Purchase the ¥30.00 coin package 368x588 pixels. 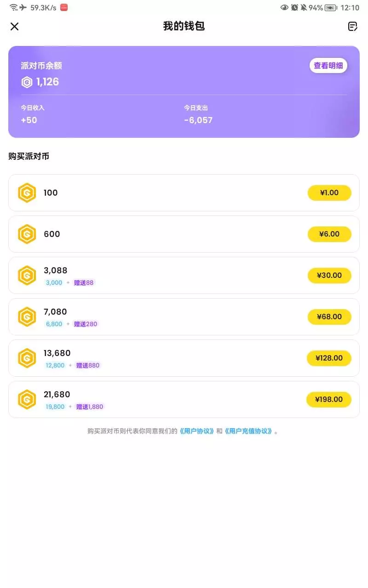(329, 276)
